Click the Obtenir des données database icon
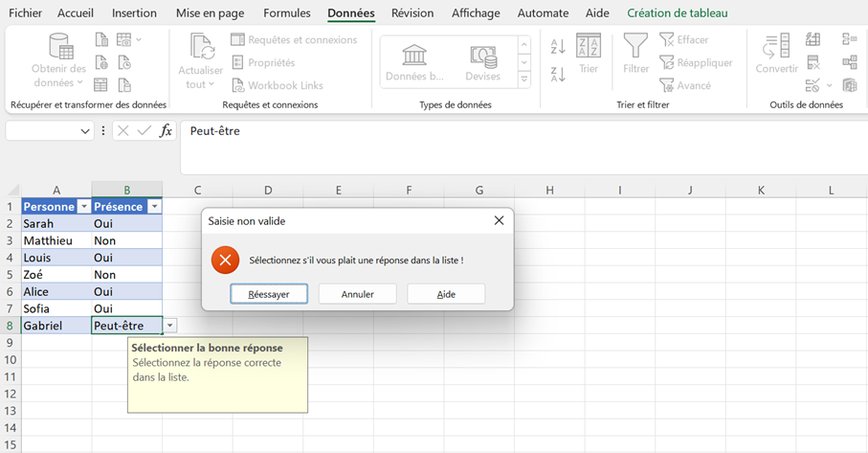The height and width of the screenshot is (453, 868). [61, 46]
